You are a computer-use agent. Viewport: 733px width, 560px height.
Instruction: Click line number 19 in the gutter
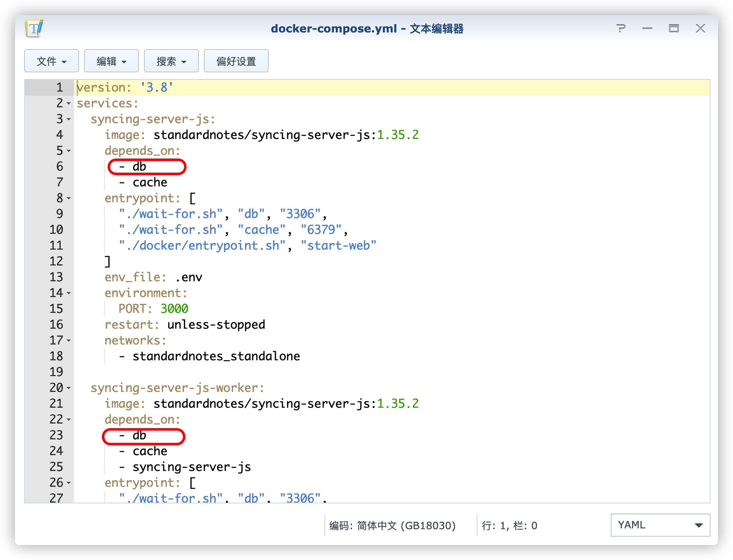pos(56,372)
